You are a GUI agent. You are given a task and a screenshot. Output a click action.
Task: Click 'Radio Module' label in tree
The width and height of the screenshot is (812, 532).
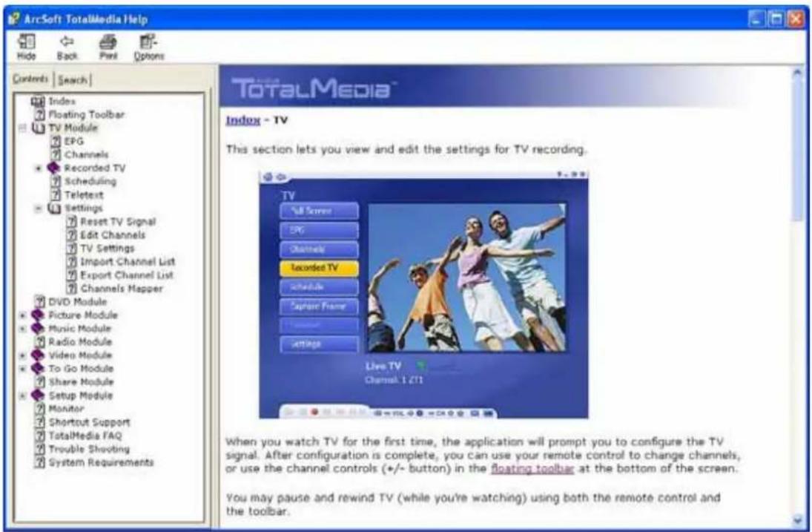(x=80, y=342)
